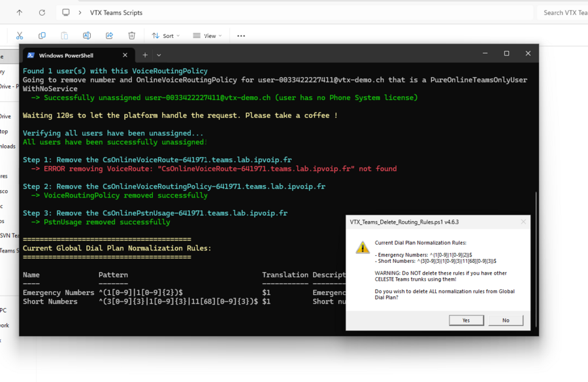Open the terminal tab chevron dropdown
This screenshot has height=382, width=588.
point(158,55)
